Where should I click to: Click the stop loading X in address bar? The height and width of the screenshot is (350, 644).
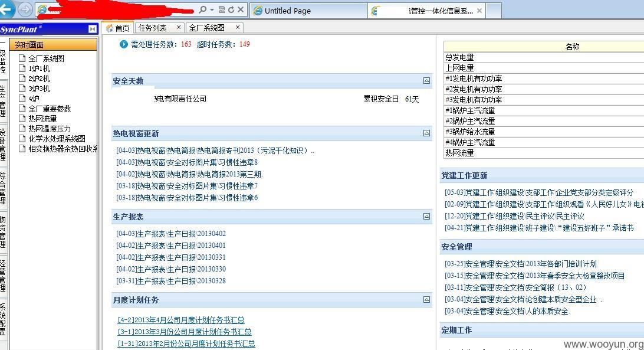241,9
